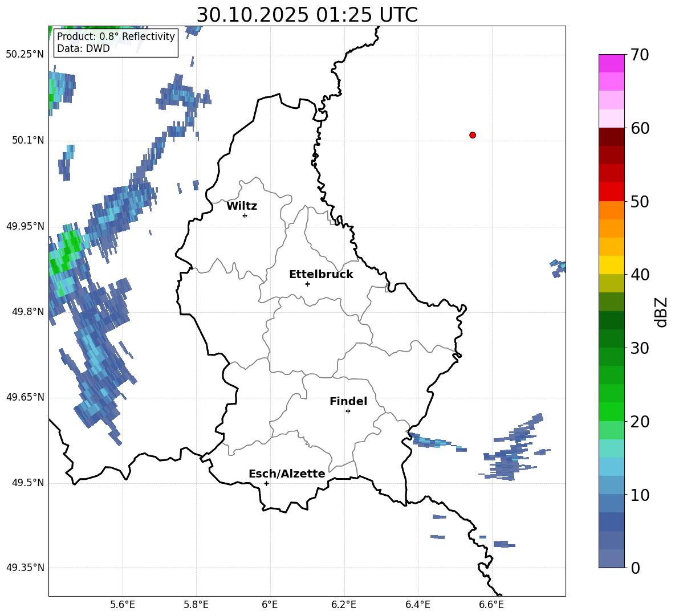Click the 70 colorbar tick label
The height and width of the screenshot is (616, 675).
pyautogui.click(x=640, y=55)
